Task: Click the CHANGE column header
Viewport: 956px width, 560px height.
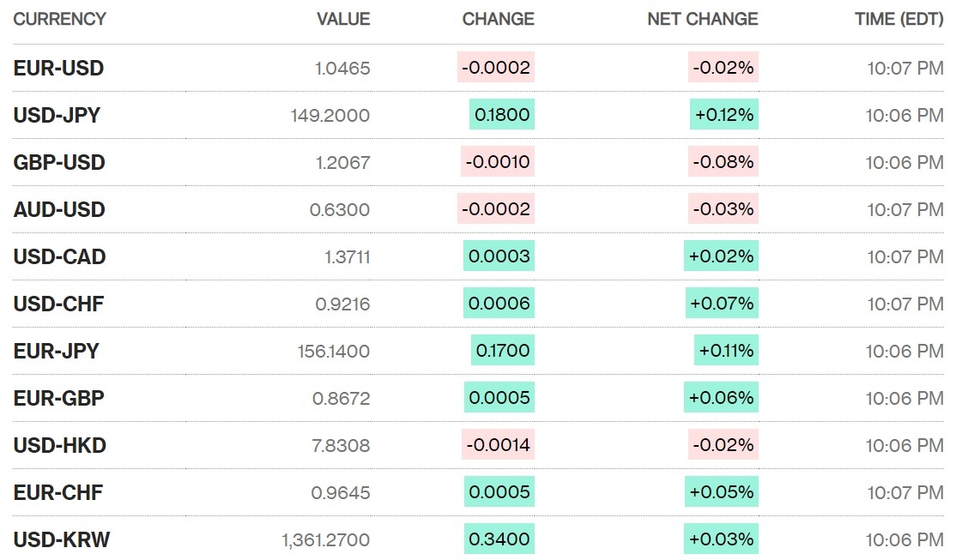Action: pos(498,19)
